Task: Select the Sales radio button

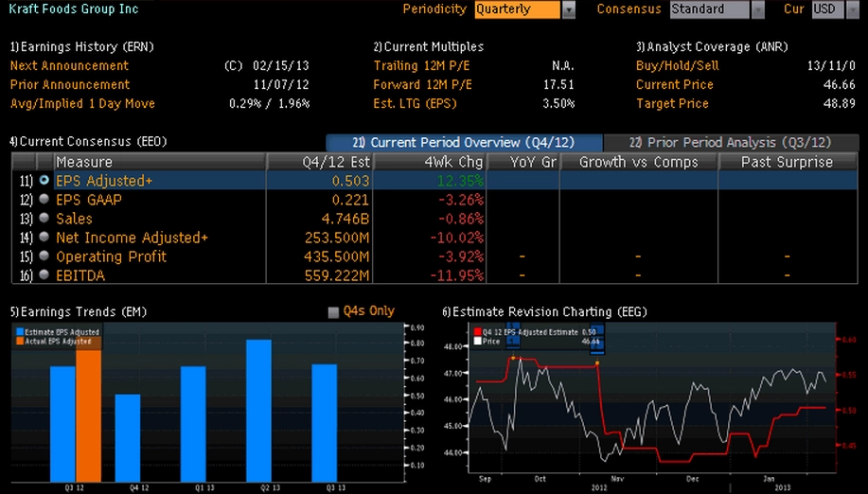Action: pyautogui.click(x=44, y=218)
